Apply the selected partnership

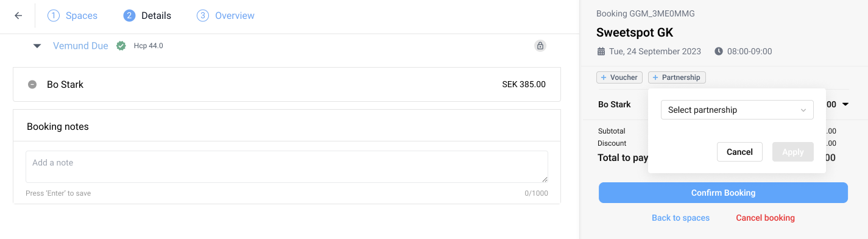coord(792,152)
